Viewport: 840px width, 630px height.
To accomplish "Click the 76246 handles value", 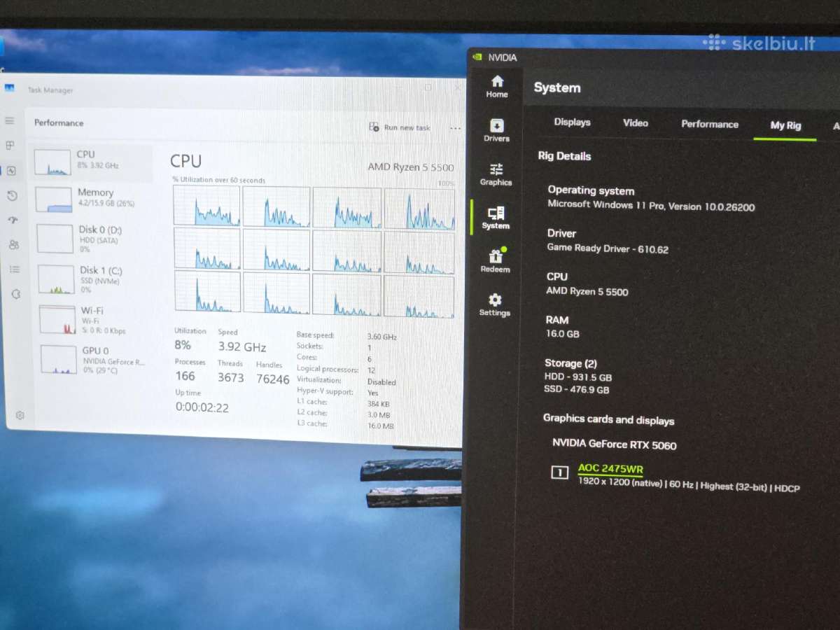I will click(273, 379).
